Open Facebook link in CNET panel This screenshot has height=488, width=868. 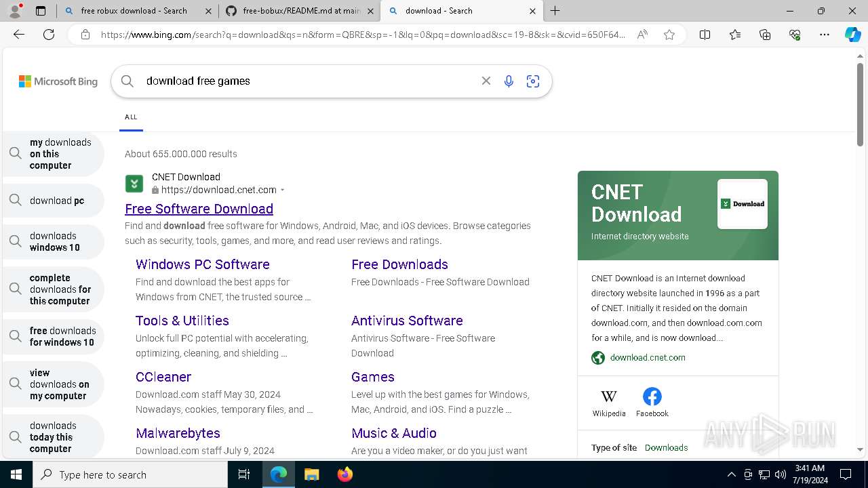pyautogui.click(x=652, y=403)
